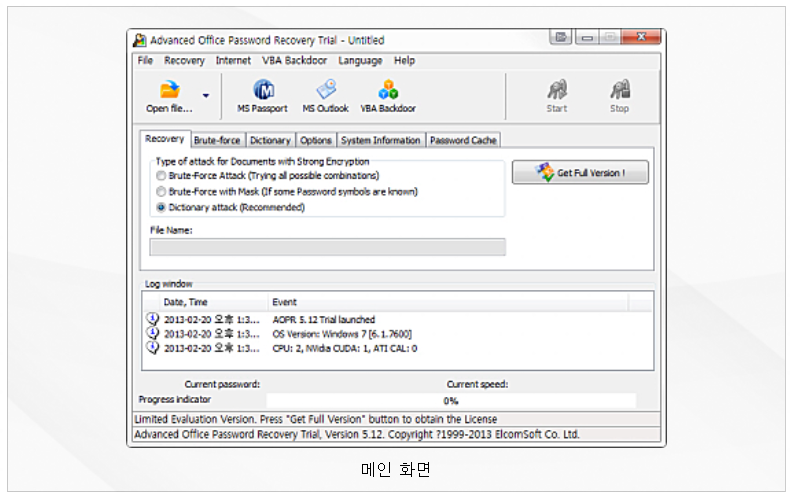Viewport: 790px width, 495px height.
Task: Select Brute-Force with Mask option
Action: point(161,192)
